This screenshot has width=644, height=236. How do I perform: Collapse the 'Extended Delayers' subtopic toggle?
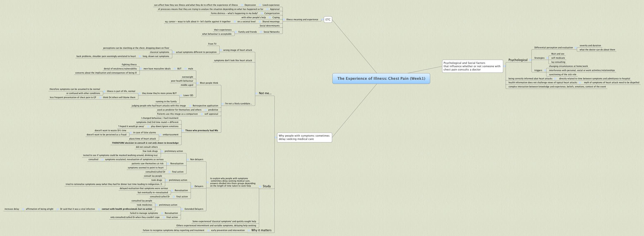182,209
